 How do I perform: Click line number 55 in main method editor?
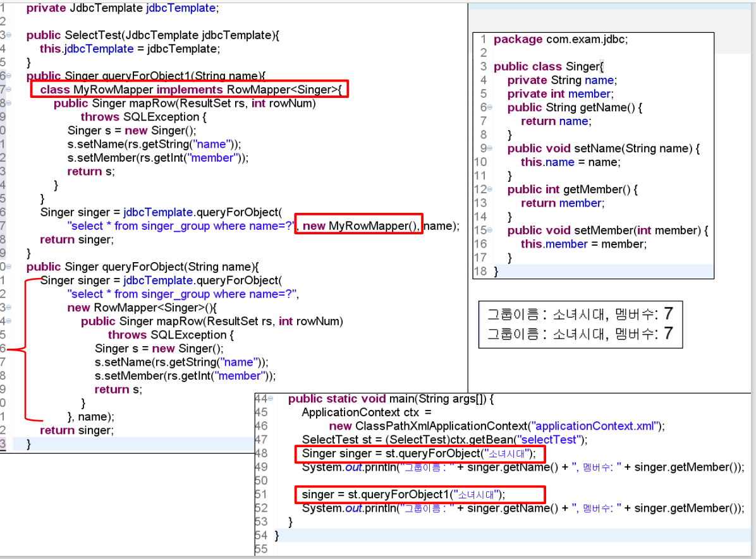coord(261,549)
